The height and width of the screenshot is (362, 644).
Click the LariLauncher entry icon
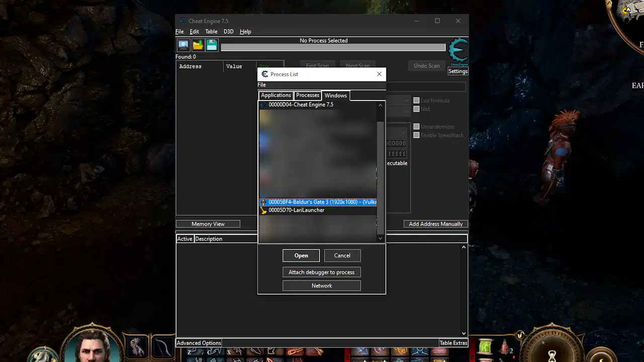tap(264, 210)
